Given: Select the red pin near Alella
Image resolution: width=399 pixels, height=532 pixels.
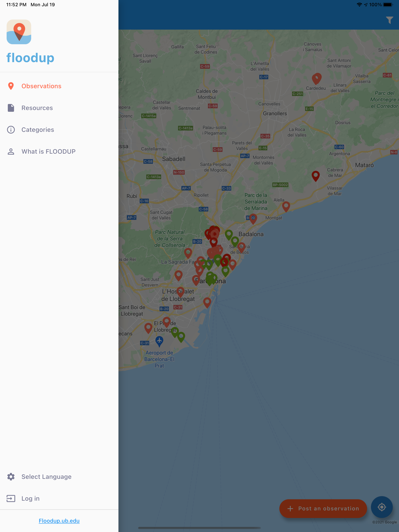Looking at the screenshot, I should [286, 206].
